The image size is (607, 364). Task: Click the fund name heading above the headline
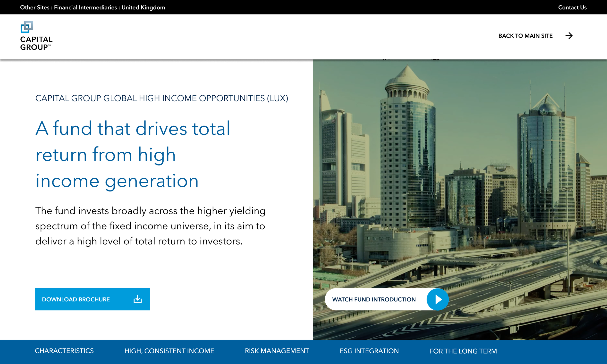(162, 98)
